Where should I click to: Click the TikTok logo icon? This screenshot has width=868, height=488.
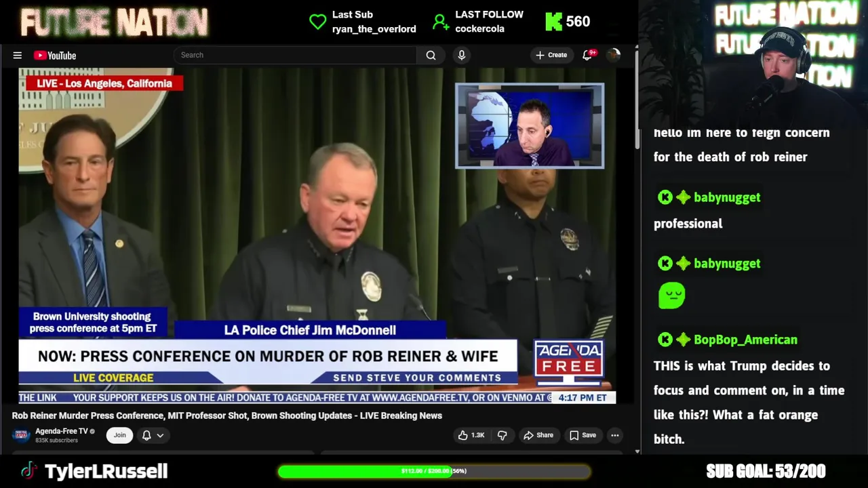[x=28, y=471]
